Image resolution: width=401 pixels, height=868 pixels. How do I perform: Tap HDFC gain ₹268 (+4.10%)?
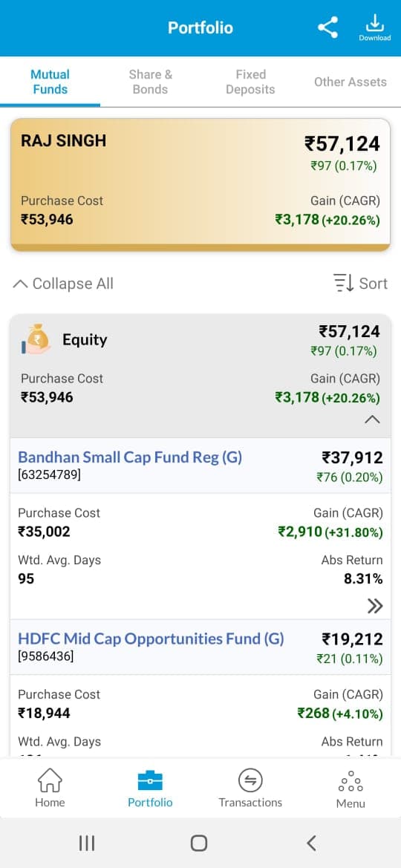point(340,714)
